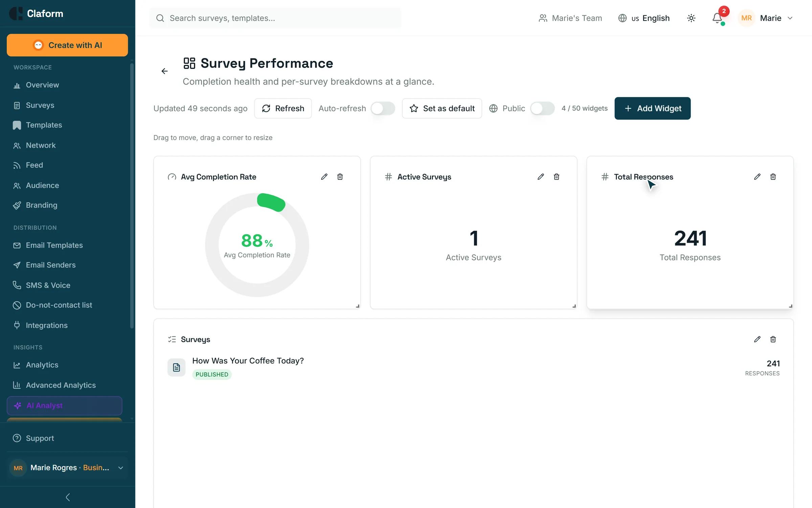
Task: Click the MR avatar in top bar
Action: [746, 18]
